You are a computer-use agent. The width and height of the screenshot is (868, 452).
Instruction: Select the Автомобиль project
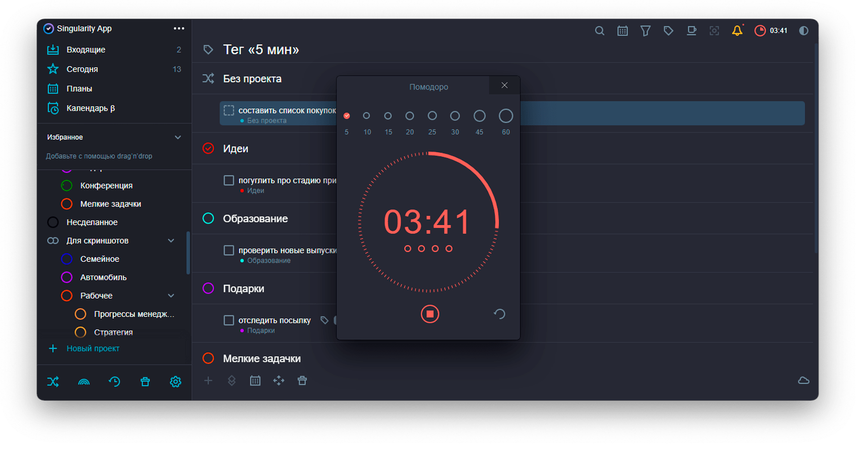[x=103, y=277]
